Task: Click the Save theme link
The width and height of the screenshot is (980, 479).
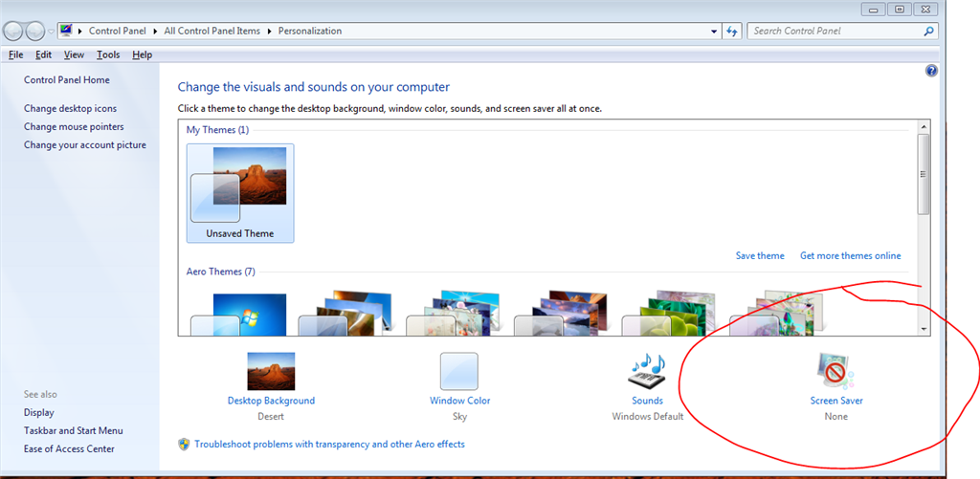Action: coord(760,255)
